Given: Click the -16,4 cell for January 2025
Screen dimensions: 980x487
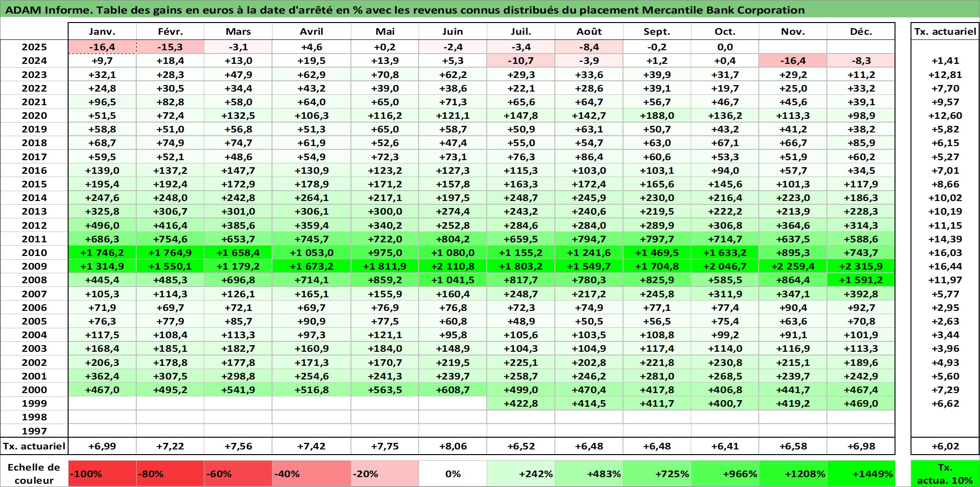Looking at the screenshot, I should [x=102, y=47].
